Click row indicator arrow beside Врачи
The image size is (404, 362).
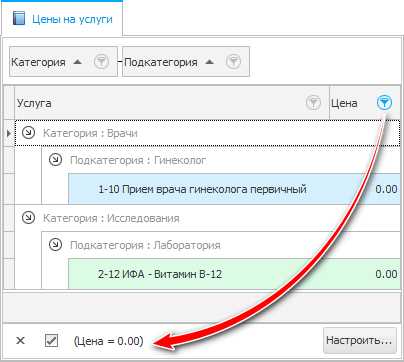9,133
